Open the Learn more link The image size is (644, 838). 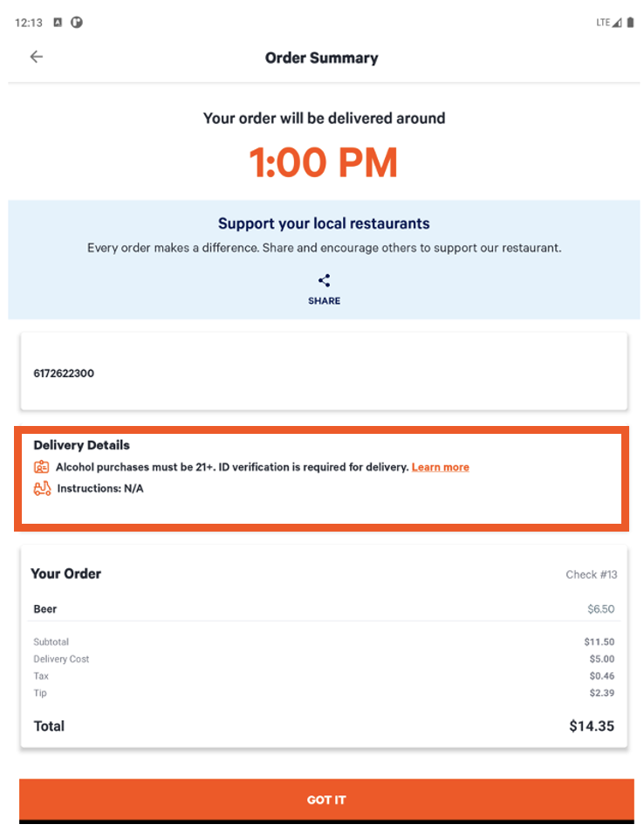click(440, 467)
